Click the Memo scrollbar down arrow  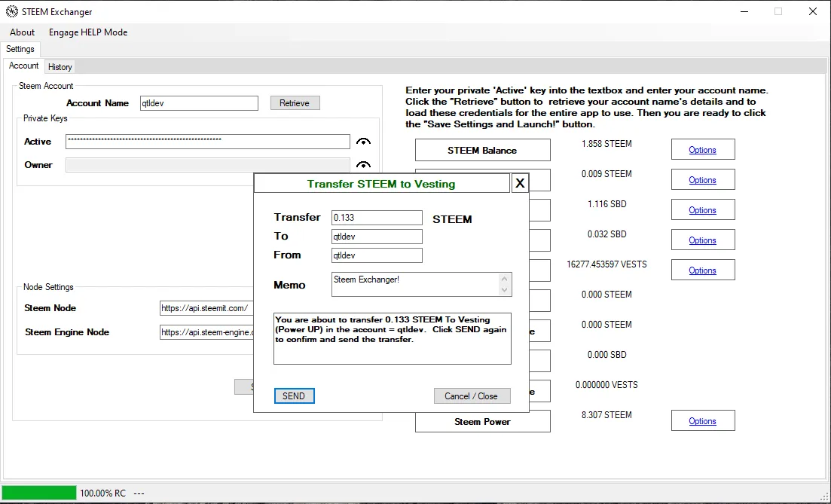click(505, 290)
